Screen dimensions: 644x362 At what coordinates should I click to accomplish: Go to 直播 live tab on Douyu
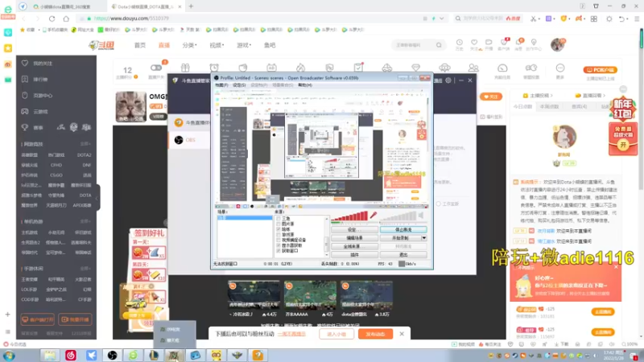click(x=164, y=45)
